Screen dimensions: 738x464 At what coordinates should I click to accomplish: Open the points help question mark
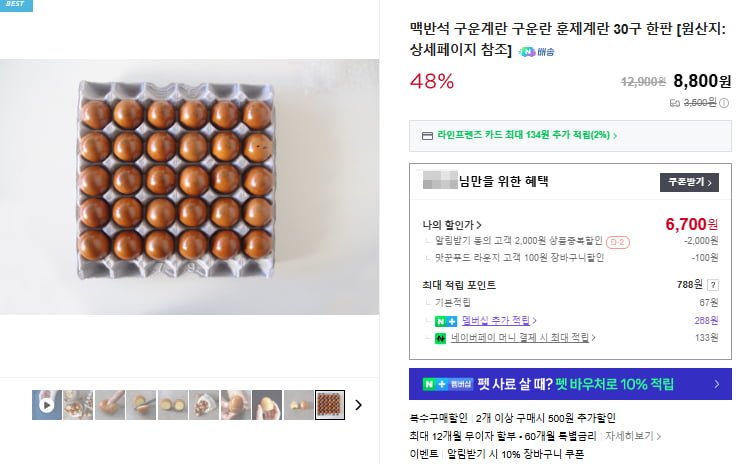coord(712,285)
